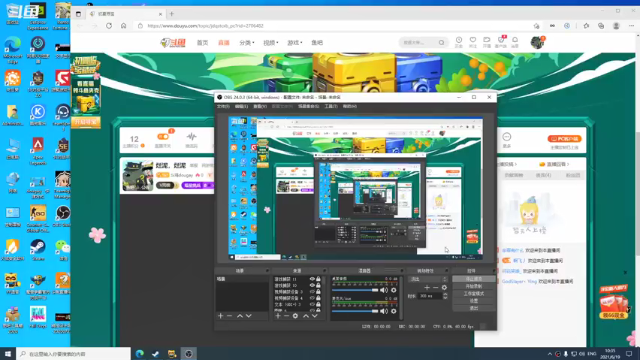Toggle lock on video capture device 4
The height and width of the screenshot is (360, 640).
point(318,298)
